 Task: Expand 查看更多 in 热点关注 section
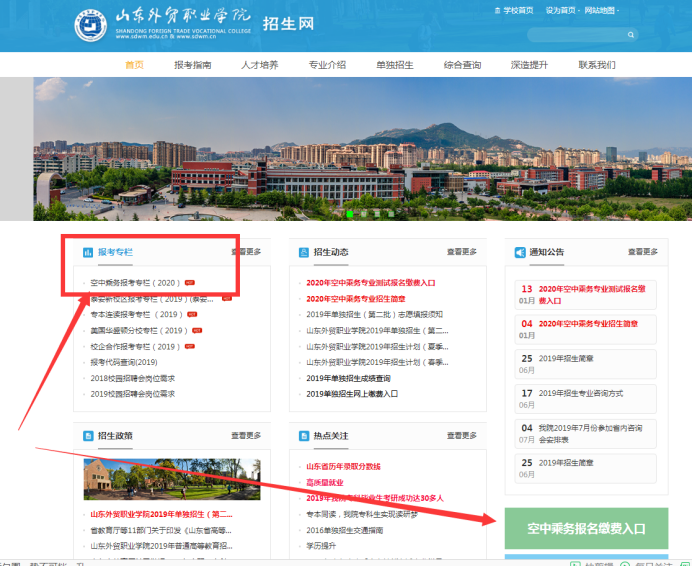coord(462,435)
